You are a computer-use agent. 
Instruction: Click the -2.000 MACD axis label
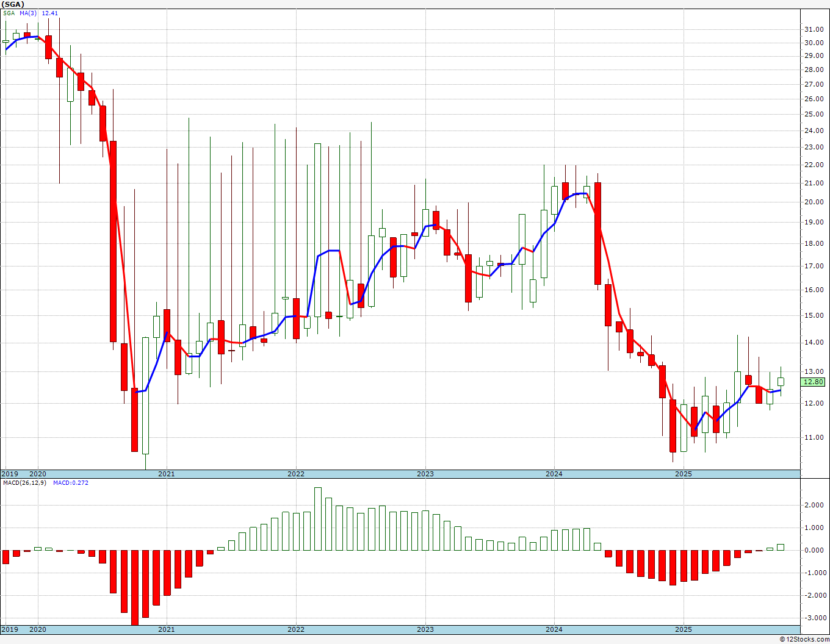click(x=815, y=595)
